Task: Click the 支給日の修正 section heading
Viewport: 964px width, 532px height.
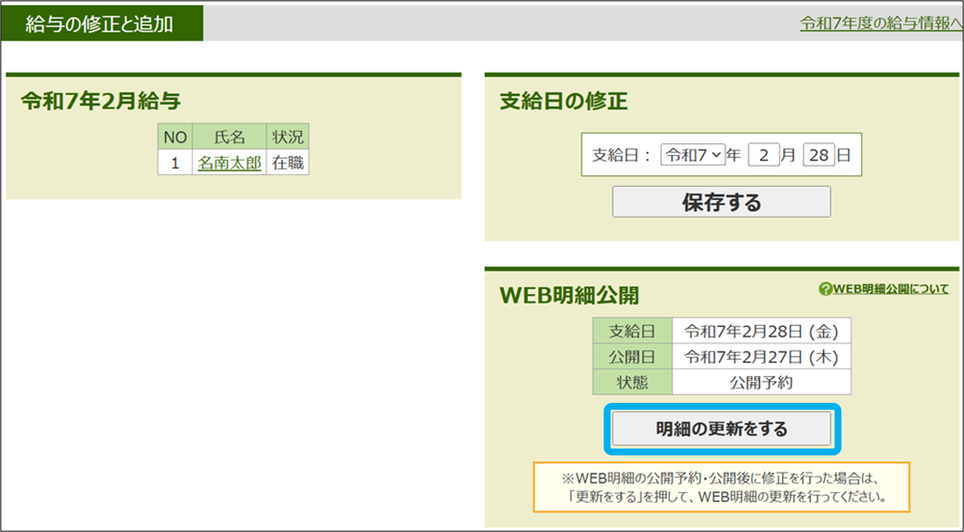Action: pyautogui.click(x=563, y=100)
